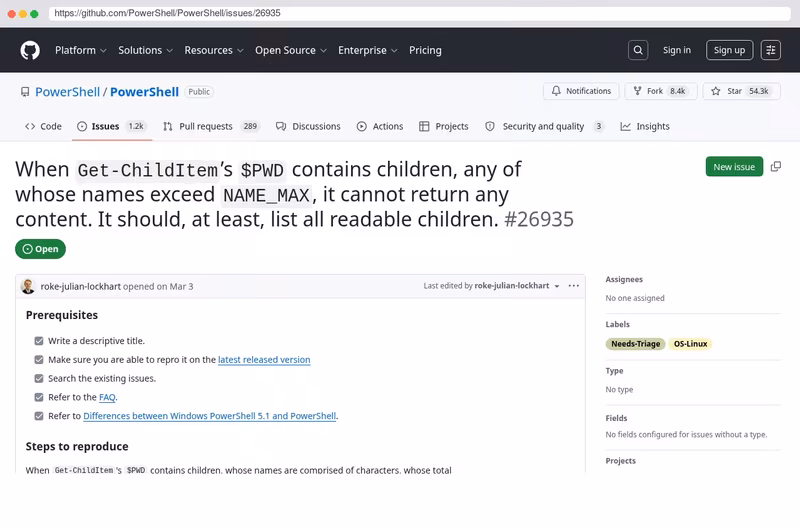Viewport: 800px width, 528px height.
Task: Switch to the Actions tab
Action: tap(380, 126)
